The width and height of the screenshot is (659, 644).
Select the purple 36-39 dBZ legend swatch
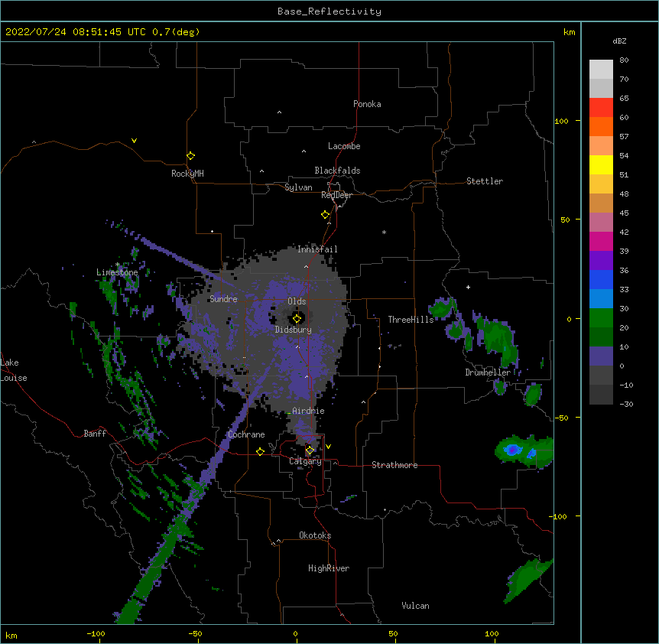pos(601,260)
